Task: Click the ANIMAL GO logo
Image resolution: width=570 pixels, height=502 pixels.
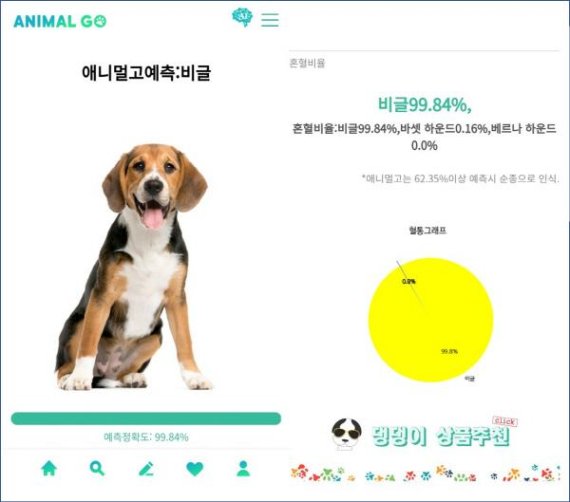Action: 60,21
